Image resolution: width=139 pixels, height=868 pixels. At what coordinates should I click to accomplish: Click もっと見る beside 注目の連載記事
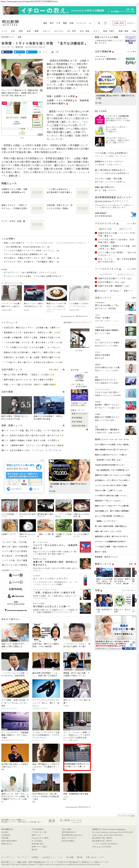(x=132, y=52)
